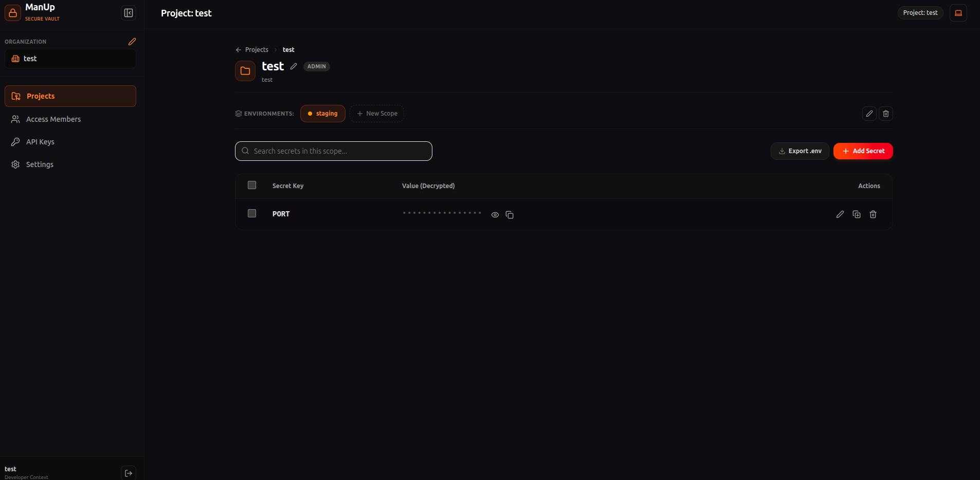Click the ManUp lock logo
The height and width of the screenshot is (480, 980).
click(13, 13)
